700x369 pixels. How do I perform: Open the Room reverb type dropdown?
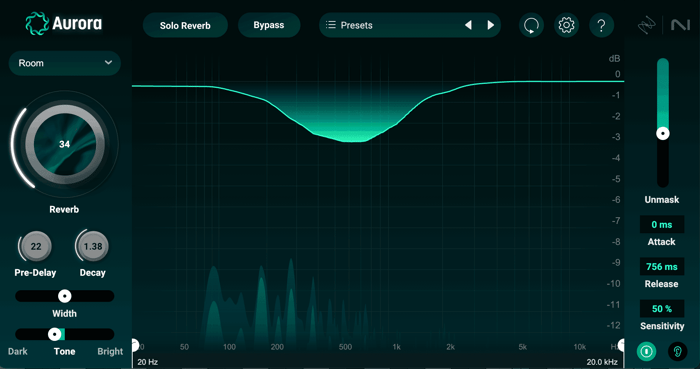click(x=65, y=63)
